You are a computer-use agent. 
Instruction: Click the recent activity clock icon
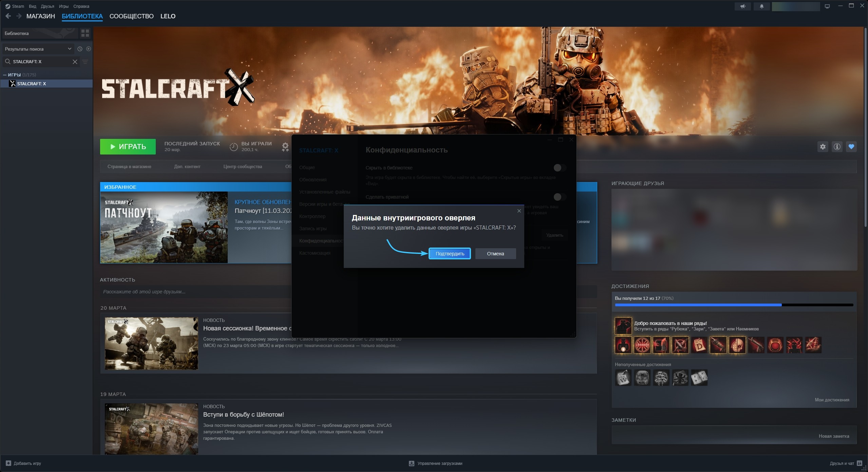pos(80,49)
